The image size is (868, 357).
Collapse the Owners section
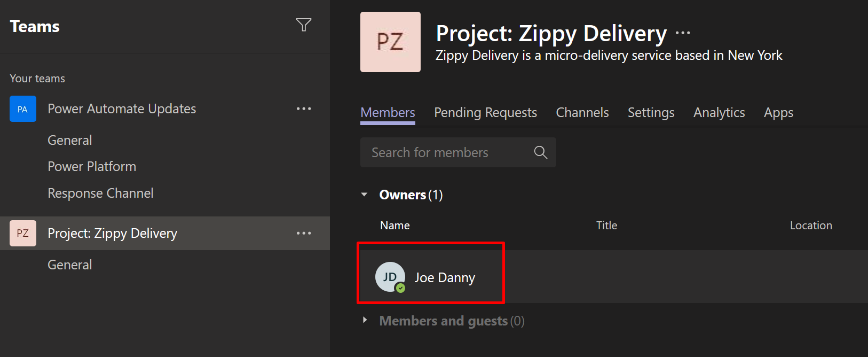pos(365,195)
